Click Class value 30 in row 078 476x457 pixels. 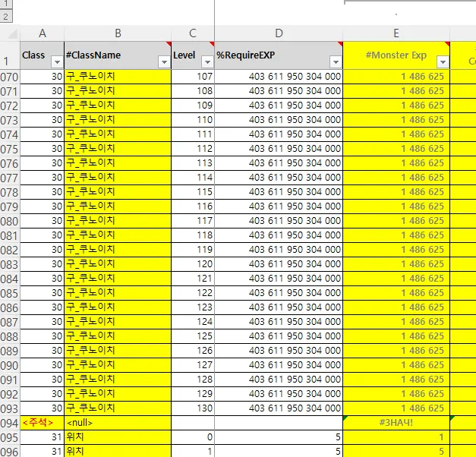point(43,192)
